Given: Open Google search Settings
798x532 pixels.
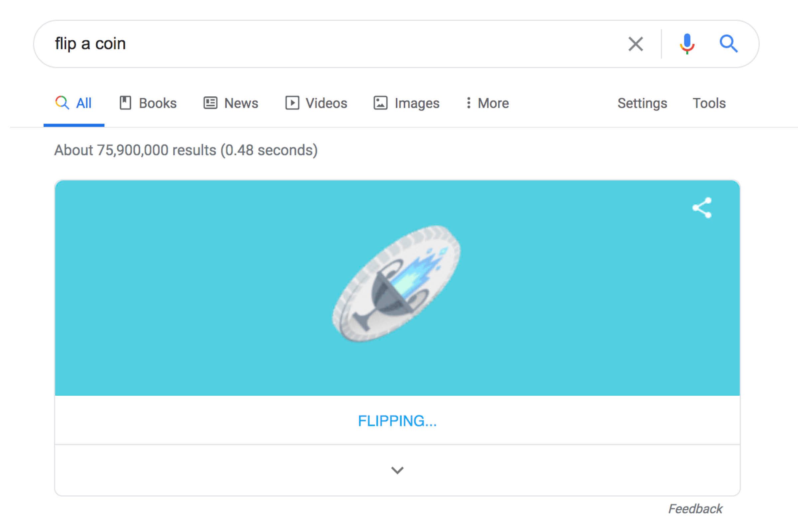Looking at the screenshot, I should coord(642,103).
